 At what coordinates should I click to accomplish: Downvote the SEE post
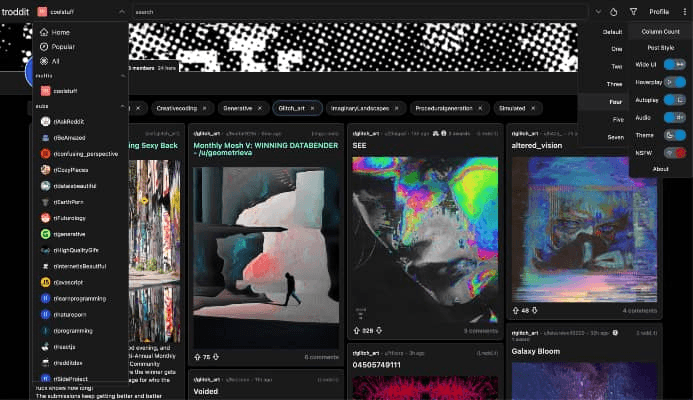click(379, 331)
